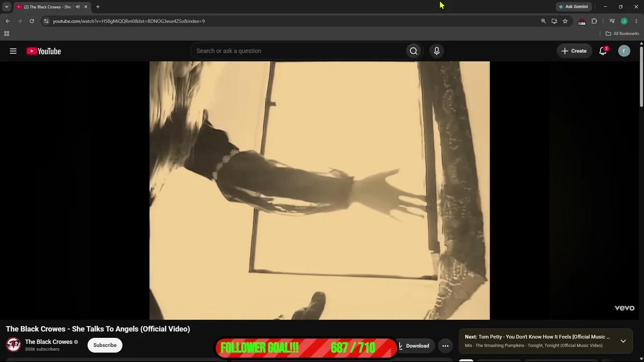The height and width of the screenshot is (362, 644).
Task: Open the YouTube guide hamburger menu
Action: 13,51
